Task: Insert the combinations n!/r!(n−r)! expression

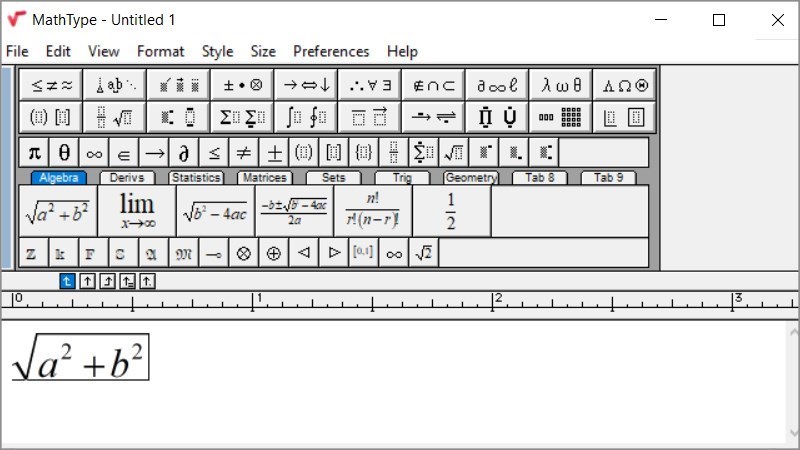Action: point(373,211)
